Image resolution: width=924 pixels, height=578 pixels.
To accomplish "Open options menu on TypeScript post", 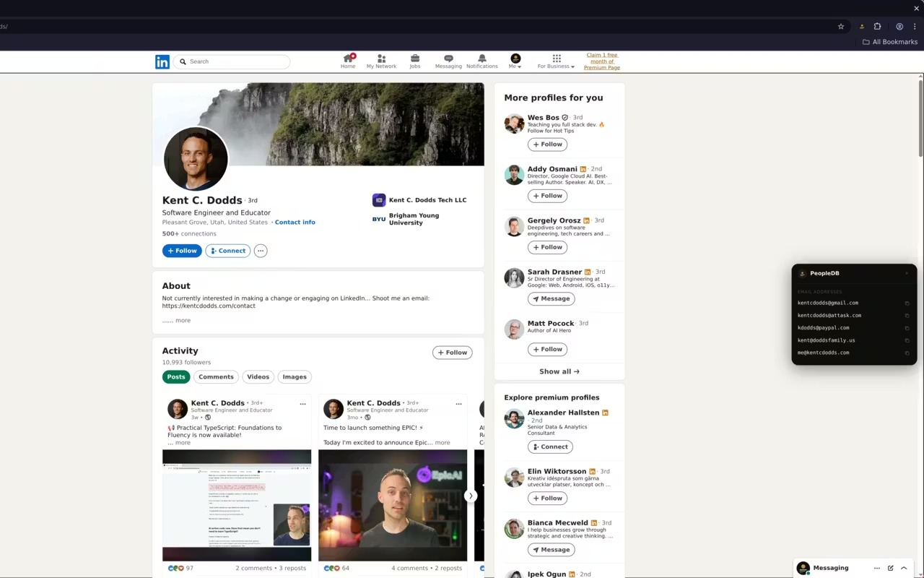I will 302,404.
